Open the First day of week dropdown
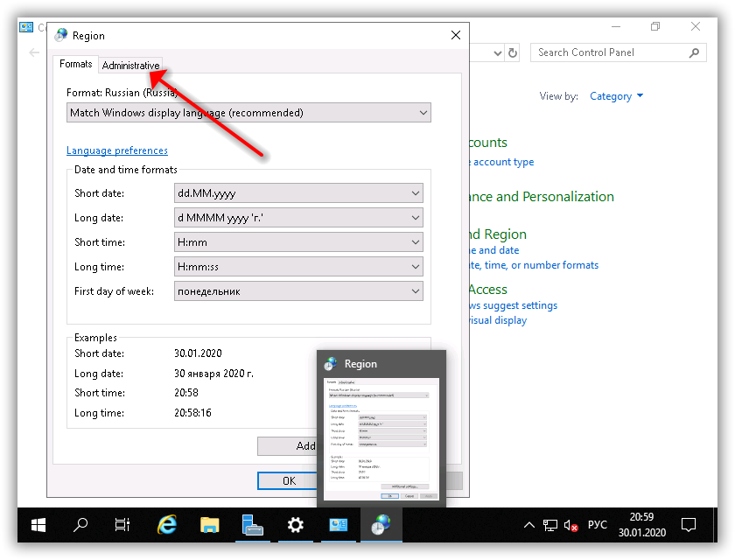This screenshot has height=560, width=735. [x=298, y=291]
